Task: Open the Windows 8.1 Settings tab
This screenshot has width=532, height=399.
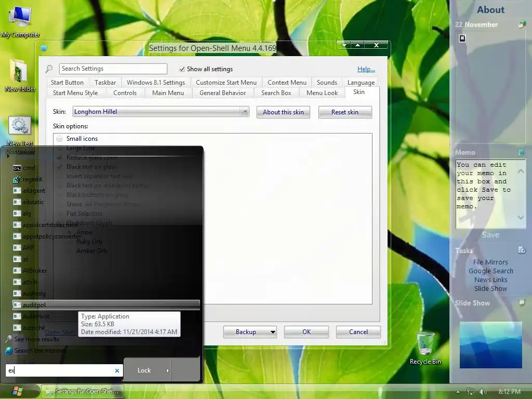Action: click(x=156, y=83)
